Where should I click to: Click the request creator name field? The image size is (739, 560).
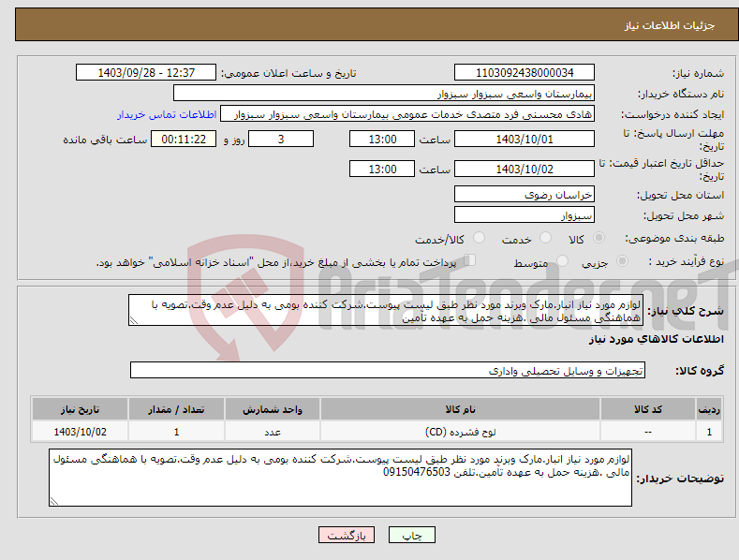(407, 114)
